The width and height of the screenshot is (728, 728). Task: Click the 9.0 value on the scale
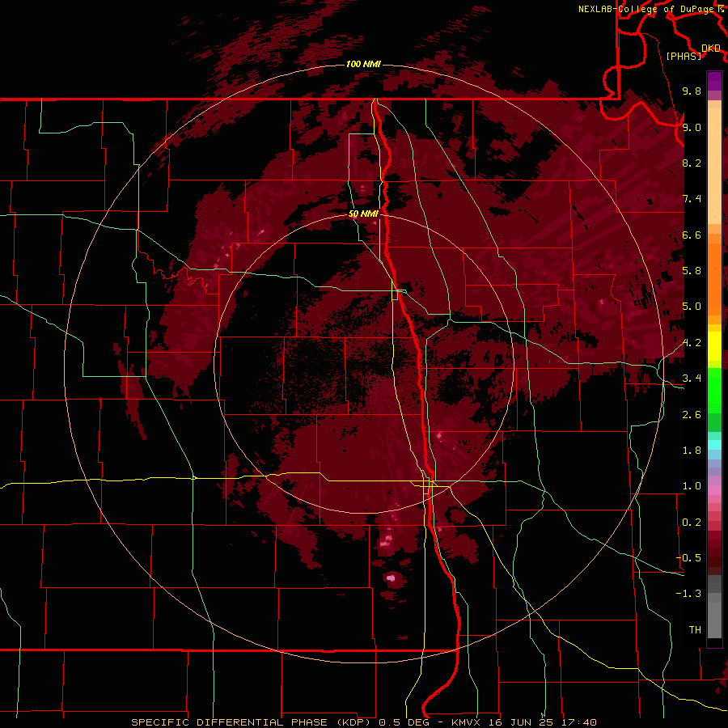click(692, 127)
